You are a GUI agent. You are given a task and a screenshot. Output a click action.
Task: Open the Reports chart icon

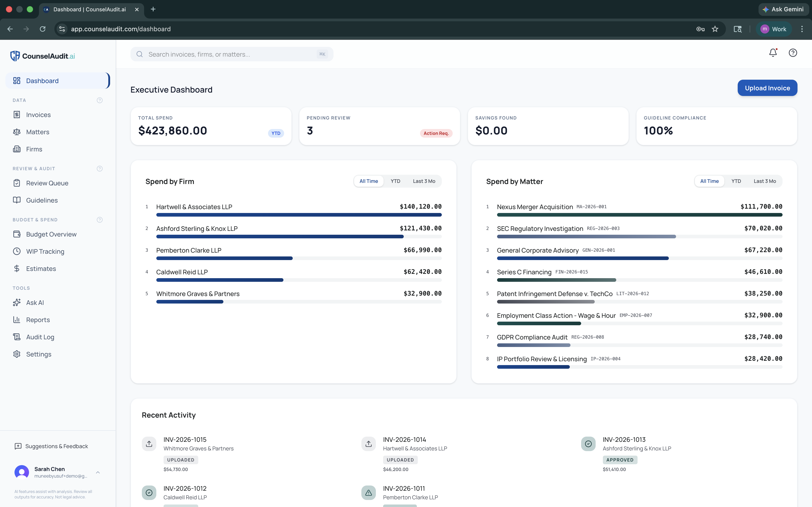(x=17, y=320)
